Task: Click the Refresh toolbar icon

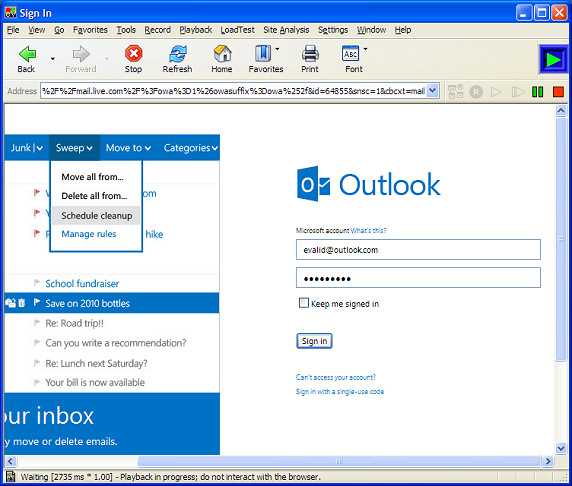Action: point(178,54)
